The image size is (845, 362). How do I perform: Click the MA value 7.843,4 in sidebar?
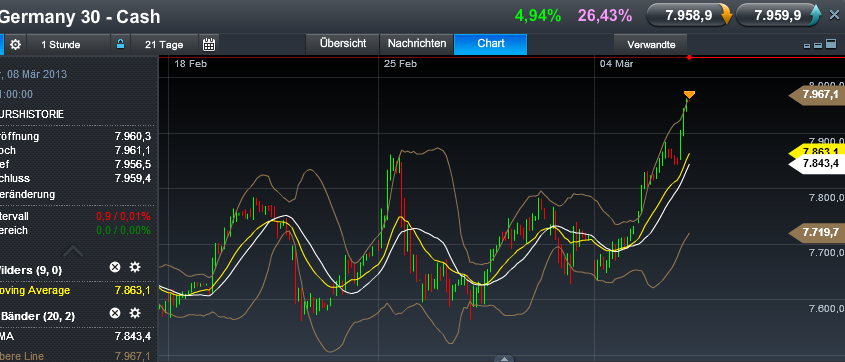[132, 337]
